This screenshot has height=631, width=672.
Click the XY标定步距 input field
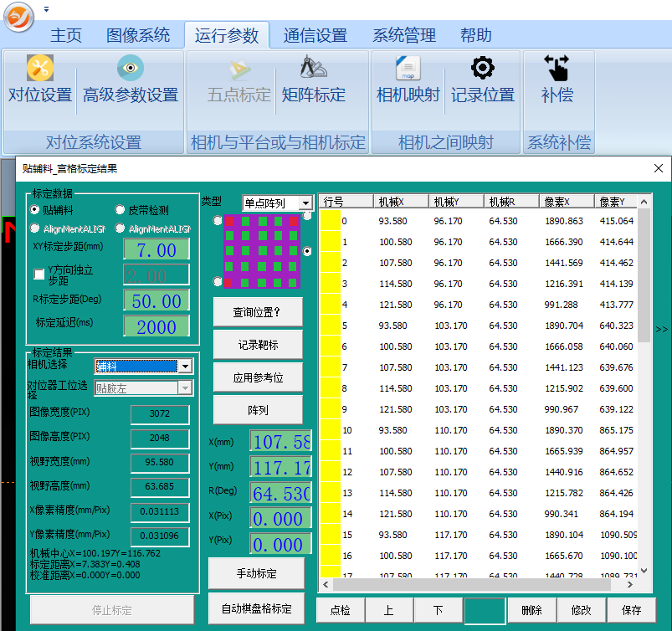[156, 249]
